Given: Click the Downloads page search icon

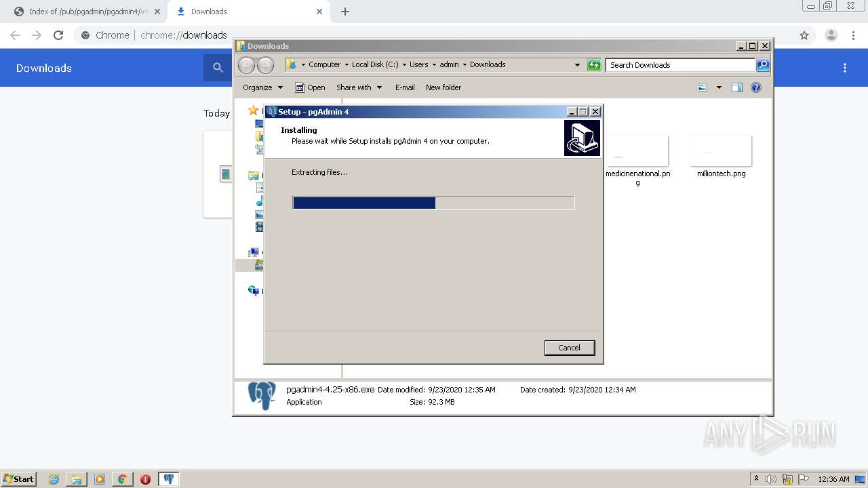Looking at the screenshot, I should click(x=218, y=68).
